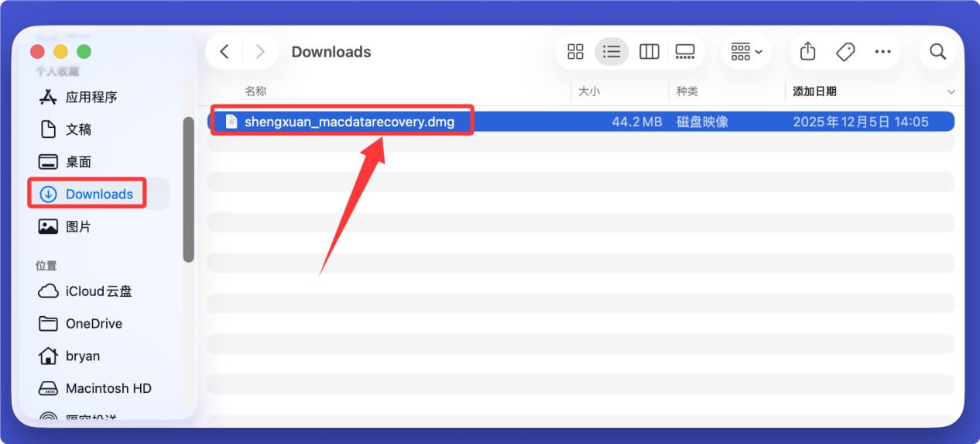This screenshot has width=980, height=444.
Task: Go forward using the right chevron
Action: point(260,52)
